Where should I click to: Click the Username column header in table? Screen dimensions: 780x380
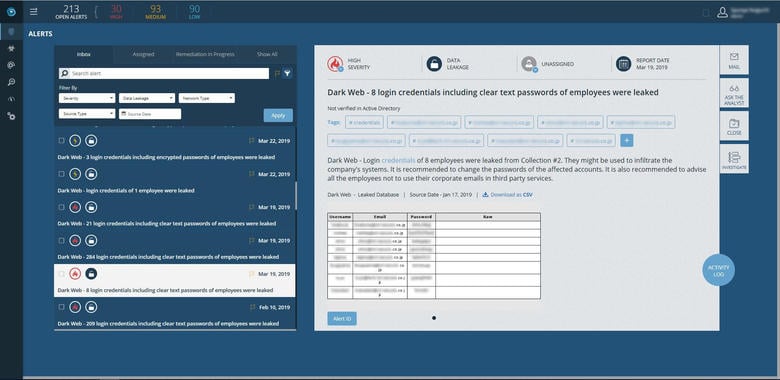pyautogui.click(x=340, y=217)
